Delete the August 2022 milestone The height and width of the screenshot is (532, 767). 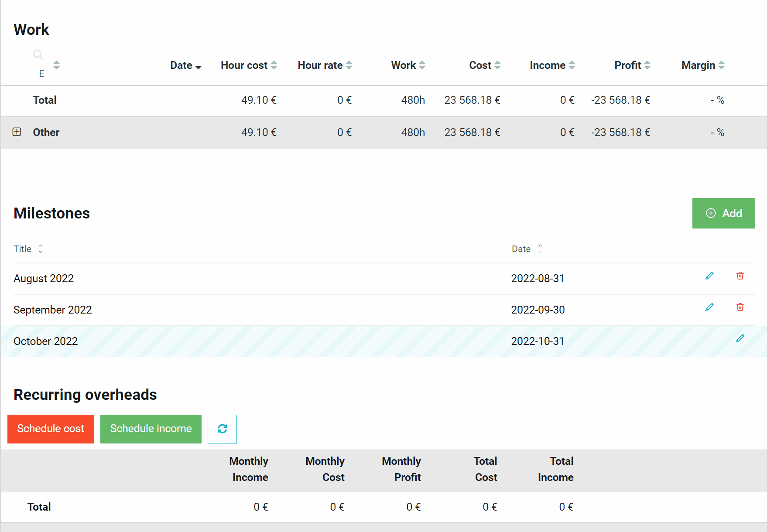(x=740, y=276)
